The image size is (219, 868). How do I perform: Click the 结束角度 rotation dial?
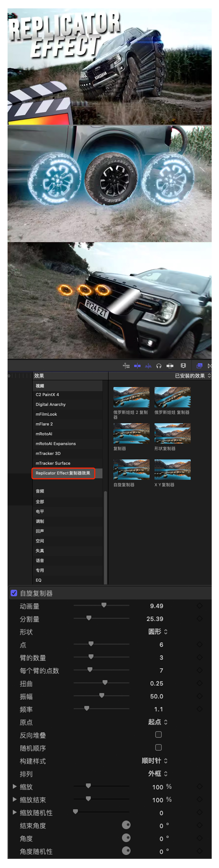[x=126, y=825]
